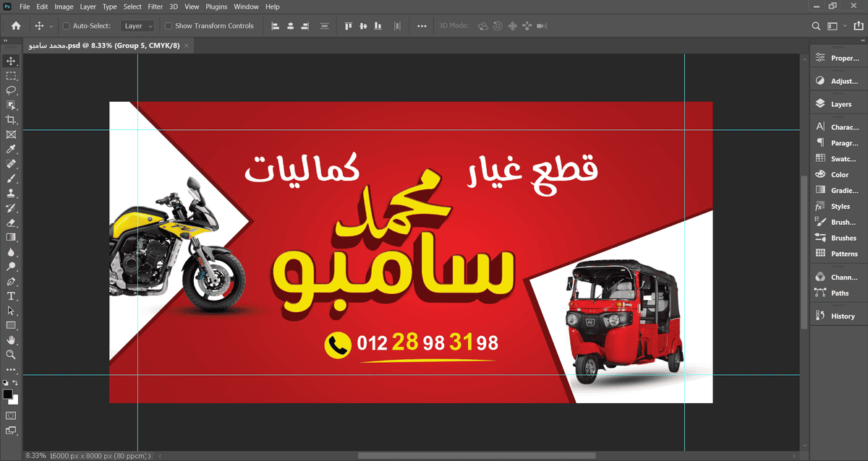Viewport: 868px width, 461px height.
Task: Select the Crop tool
Action: click(11, 120)
